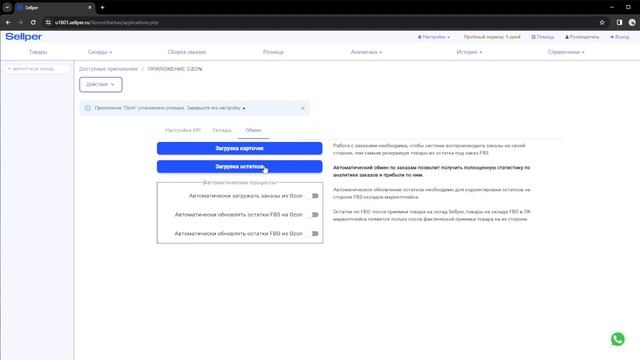Bookmark page with the star icon
The width and height of the screenshot is (640, 360).
(602, 22)
